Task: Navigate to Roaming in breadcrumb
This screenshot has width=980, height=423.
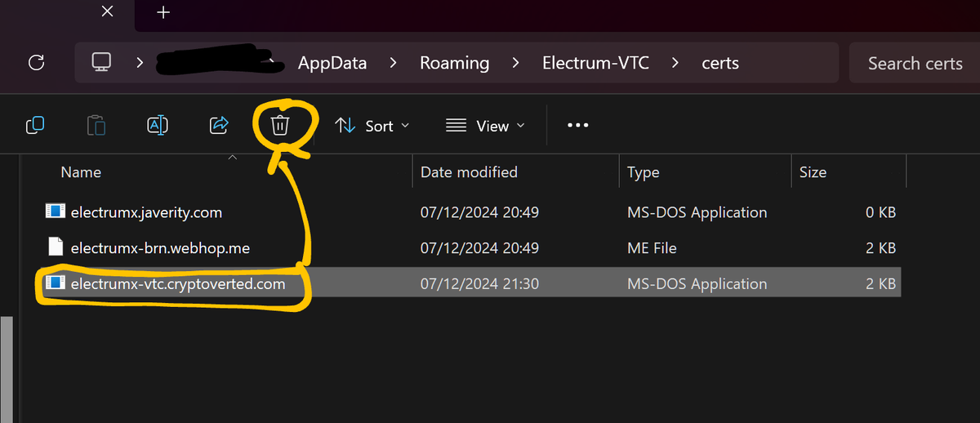Action: [454, 63]
